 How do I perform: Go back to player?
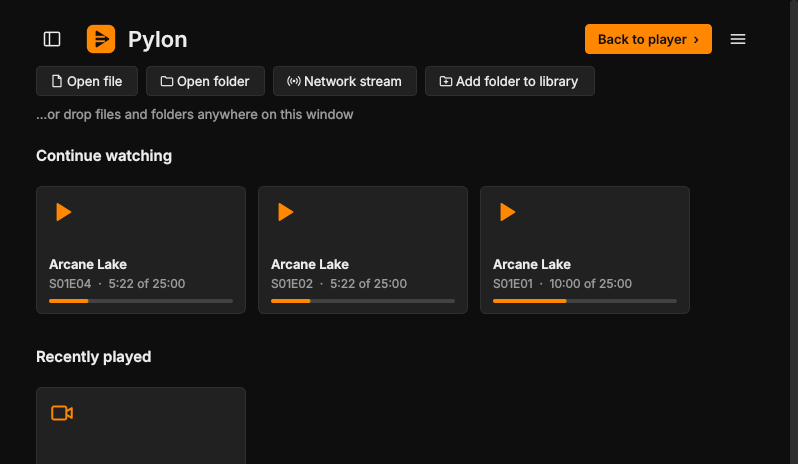[x=648, y=39]
